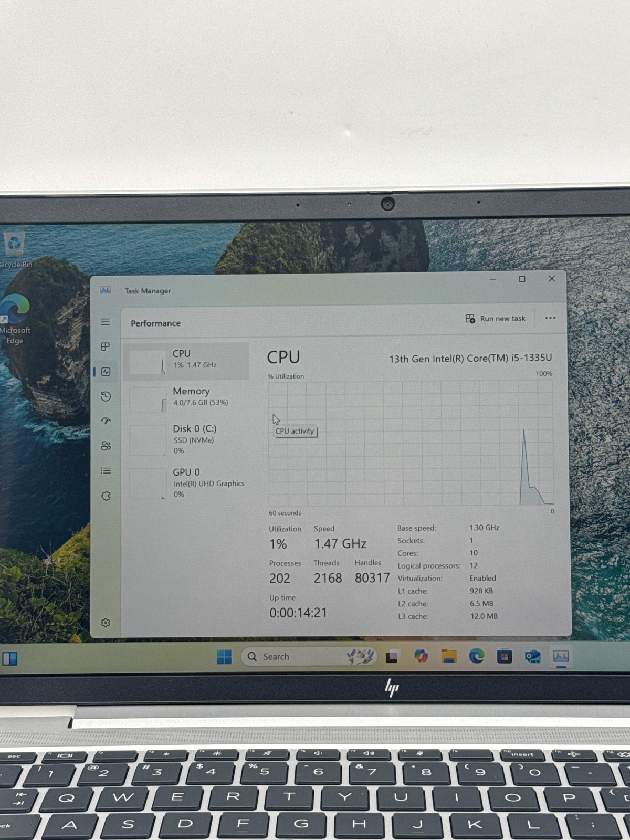Image resolution: width=630 pixels, height=840 pixels.
Task: Open Microsoft Store from the taskbar
Action: [505, 656]
